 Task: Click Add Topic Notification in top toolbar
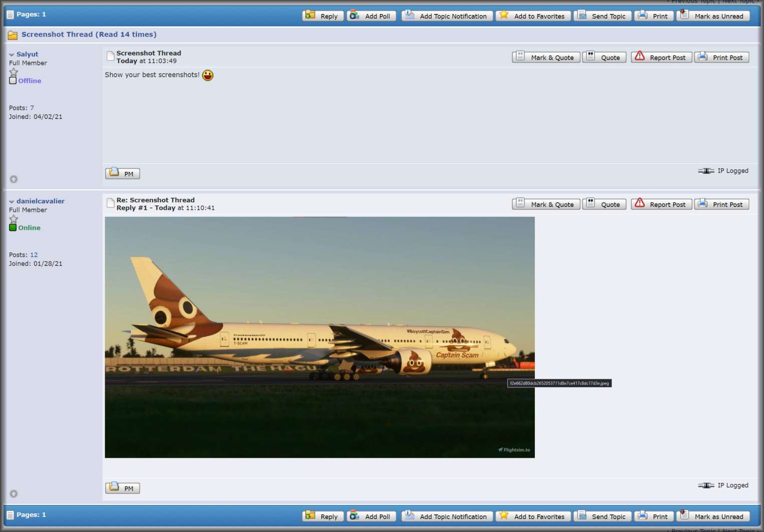(447, 16)
